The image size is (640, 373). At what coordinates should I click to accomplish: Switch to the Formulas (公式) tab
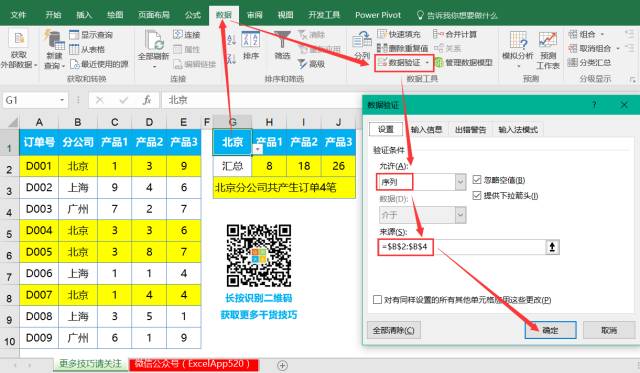pyautogui.click(x=193, y=15)
